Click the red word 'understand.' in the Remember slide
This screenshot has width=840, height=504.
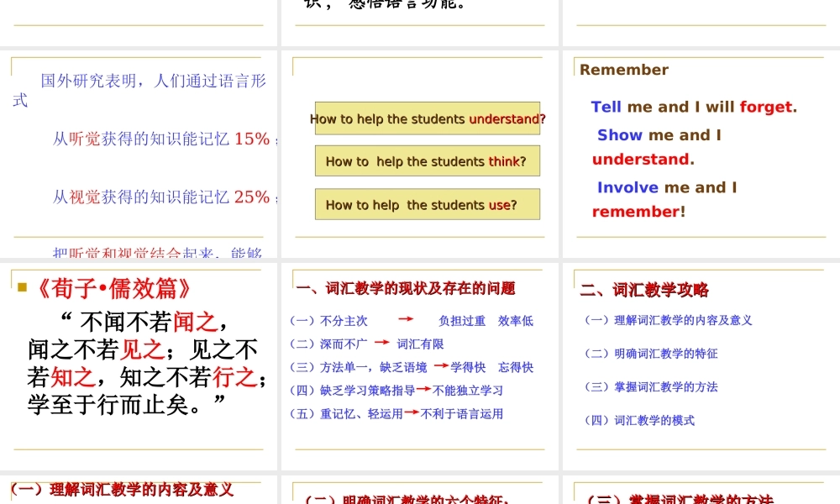click(643, 159)
